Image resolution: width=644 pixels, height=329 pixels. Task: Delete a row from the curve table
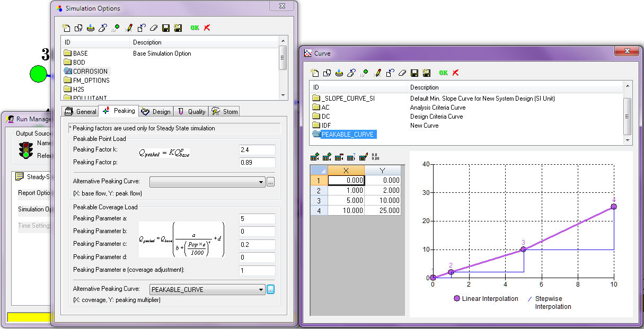[x=339, y=156]
